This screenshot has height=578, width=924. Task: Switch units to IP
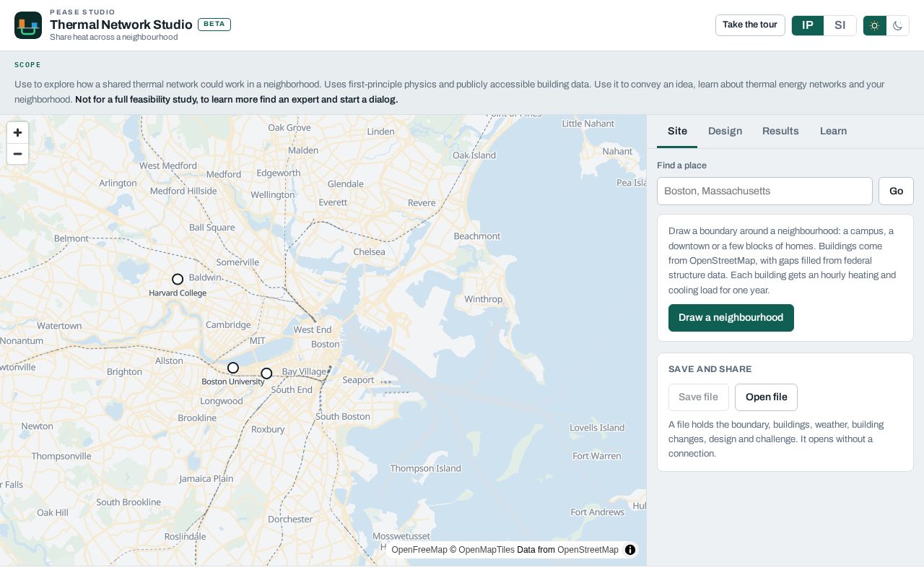click(x=808, y=25)
